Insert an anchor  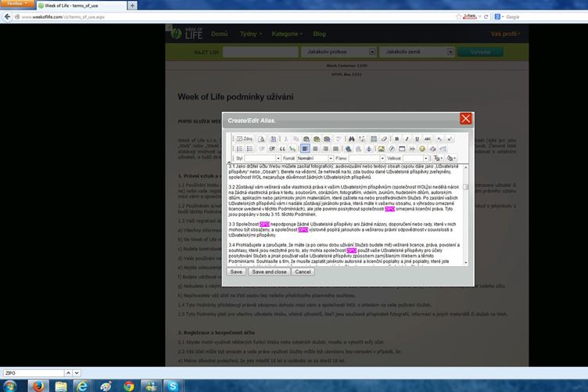[x=368, y=149]
